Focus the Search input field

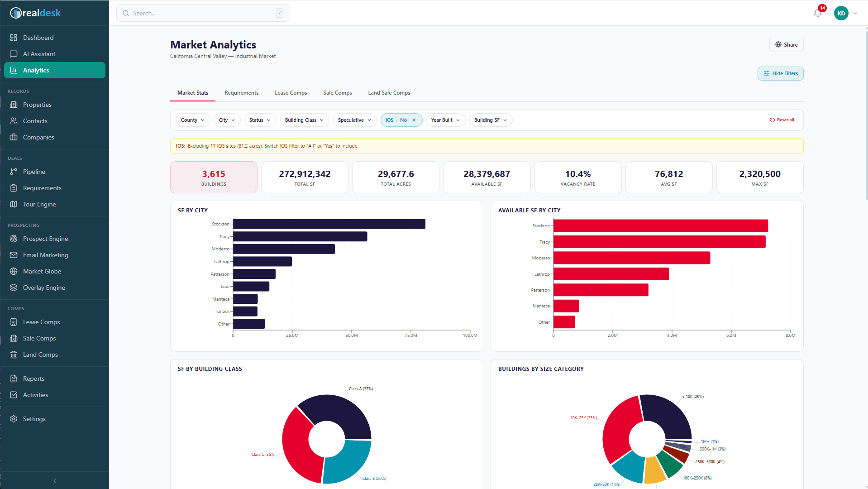coord(203,13)
